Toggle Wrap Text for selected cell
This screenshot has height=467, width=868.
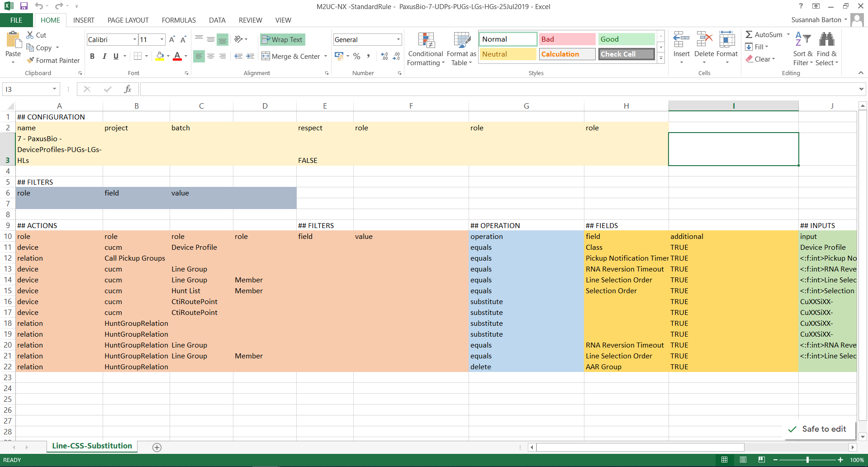282,39
